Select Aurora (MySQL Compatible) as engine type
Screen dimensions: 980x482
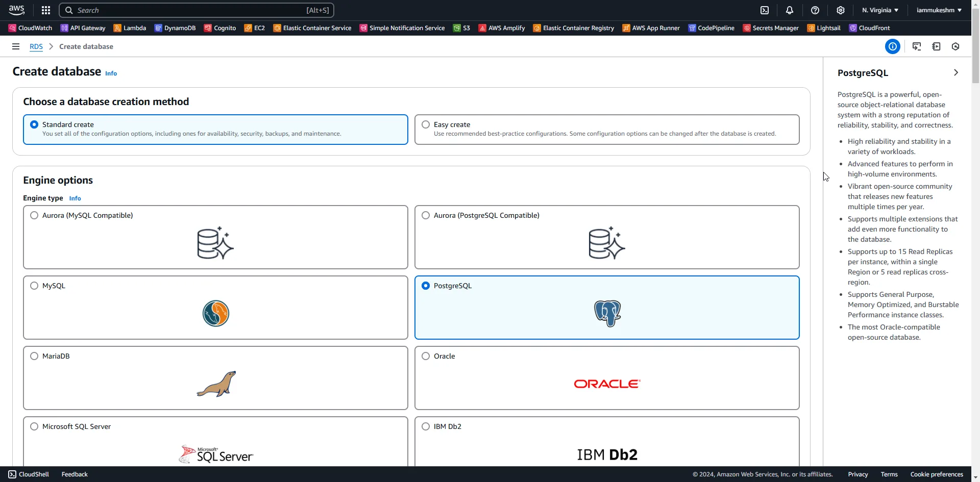click(34, 215)
